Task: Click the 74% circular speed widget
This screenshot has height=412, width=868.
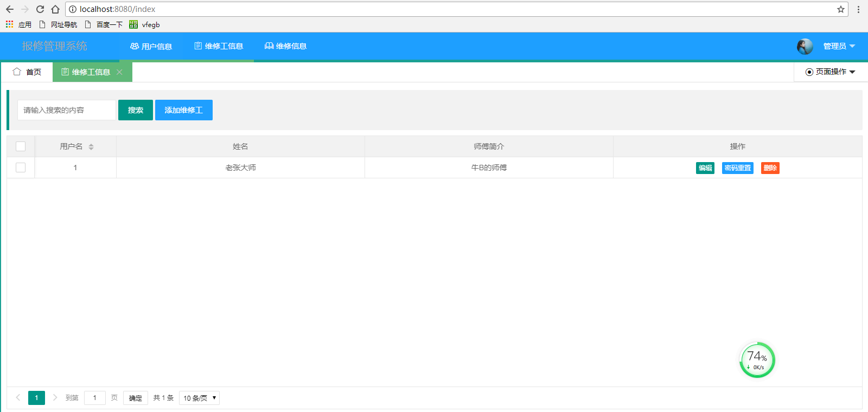Action: click(x=757, y=360)
